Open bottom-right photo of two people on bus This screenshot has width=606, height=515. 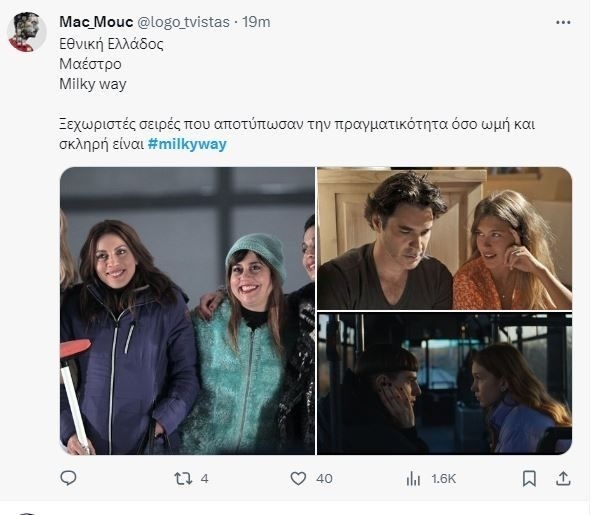[444, 383]
